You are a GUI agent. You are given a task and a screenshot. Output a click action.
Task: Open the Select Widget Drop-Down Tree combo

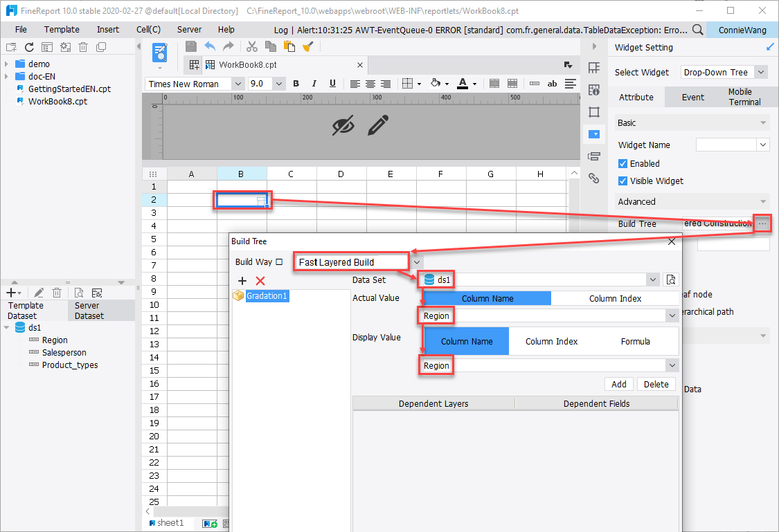724,72
